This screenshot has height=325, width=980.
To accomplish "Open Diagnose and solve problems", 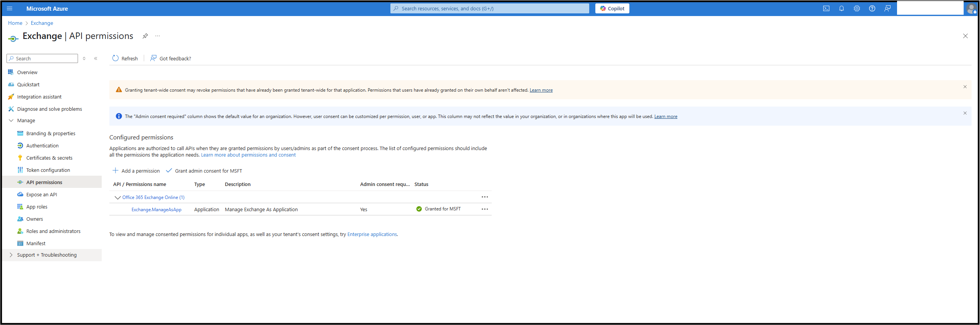I will pyautogui.click(x=49, y=109).
